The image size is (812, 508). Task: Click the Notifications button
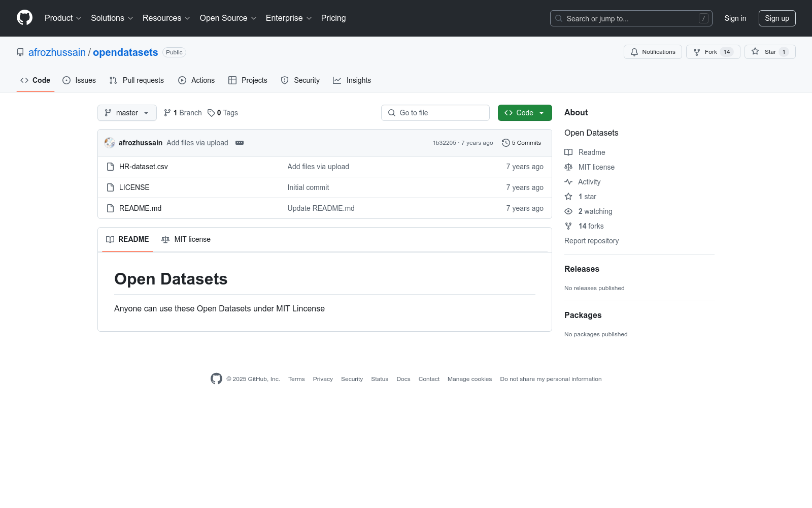pyautogui.click(x=653, y=52)
